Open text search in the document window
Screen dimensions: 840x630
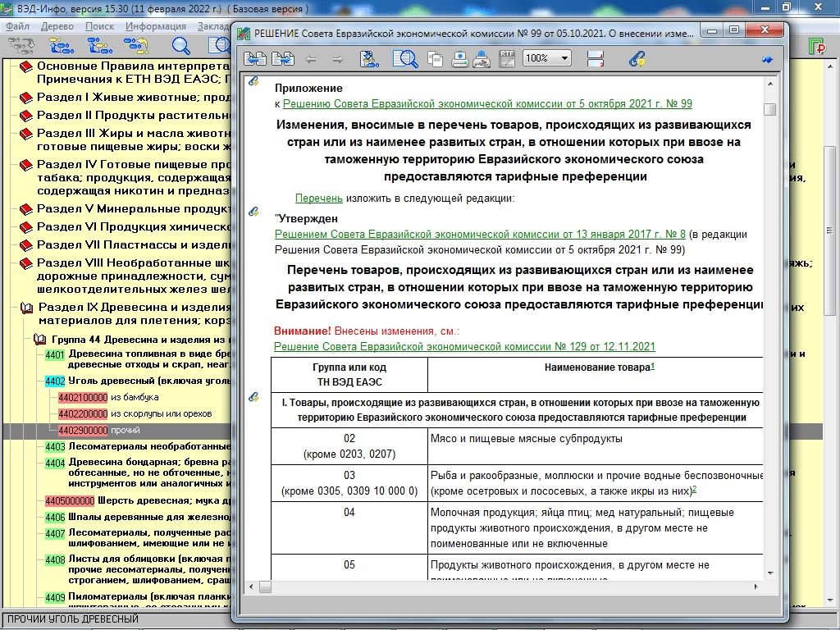405,58
